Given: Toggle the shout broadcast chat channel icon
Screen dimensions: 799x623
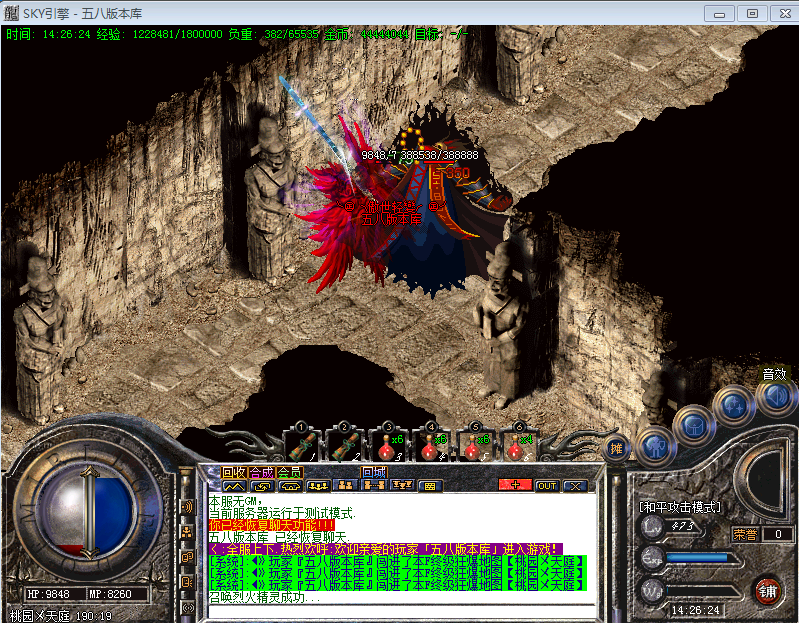Looking at the screenshot, I should pyautogui.click(x=188, y=507).
